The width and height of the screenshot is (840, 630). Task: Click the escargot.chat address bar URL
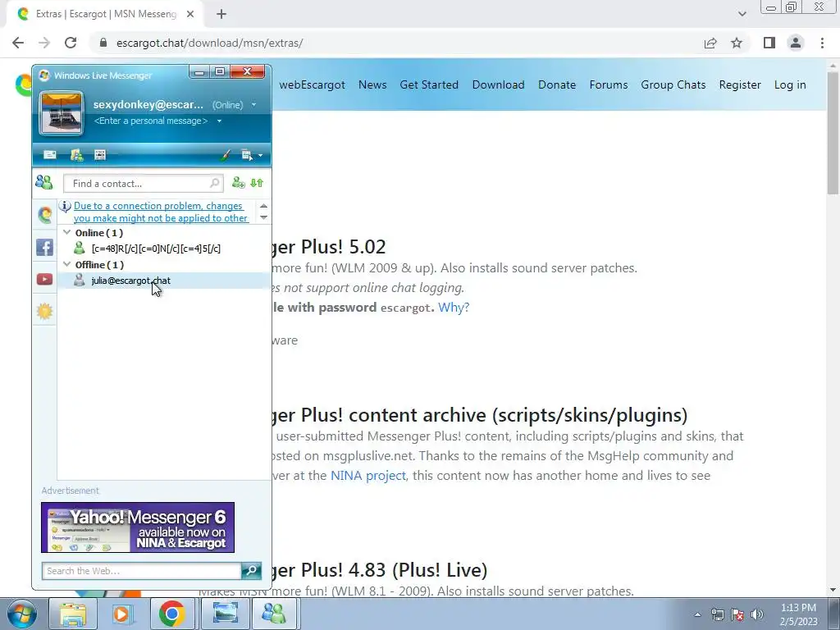tap(209, 43)
